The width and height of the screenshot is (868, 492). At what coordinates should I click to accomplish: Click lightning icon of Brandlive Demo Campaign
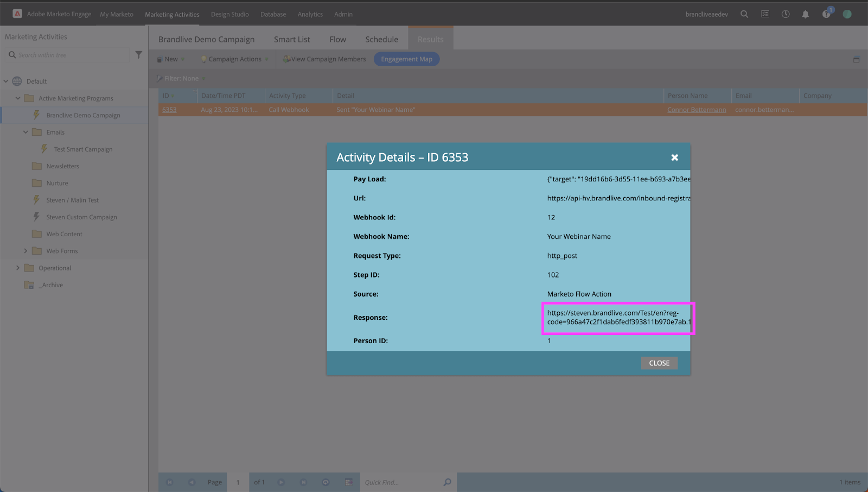(x=36, y=115)
